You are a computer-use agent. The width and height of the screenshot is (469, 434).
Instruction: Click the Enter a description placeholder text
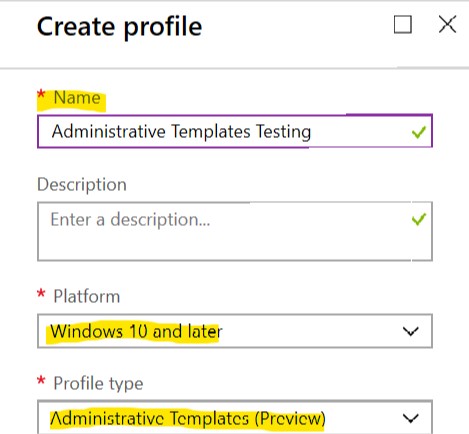tap(130, 220)
